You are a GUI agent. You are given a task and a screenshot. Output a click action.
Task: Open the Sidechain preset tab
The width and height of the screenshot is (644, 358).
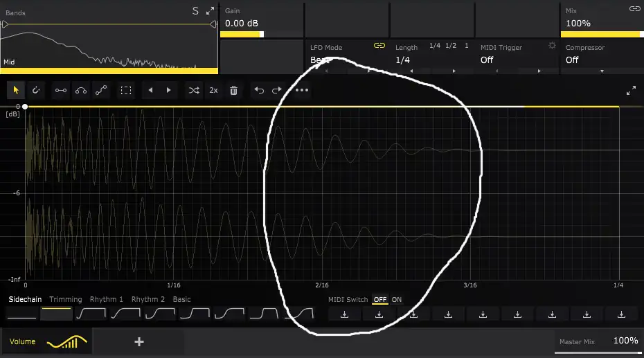tap(25, 299)
